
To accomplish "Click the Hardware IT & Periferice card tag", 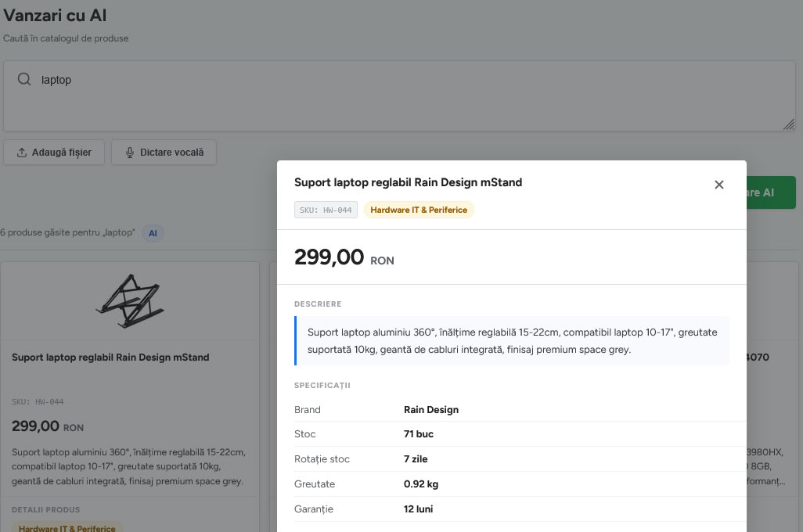I will pos(67,527).
